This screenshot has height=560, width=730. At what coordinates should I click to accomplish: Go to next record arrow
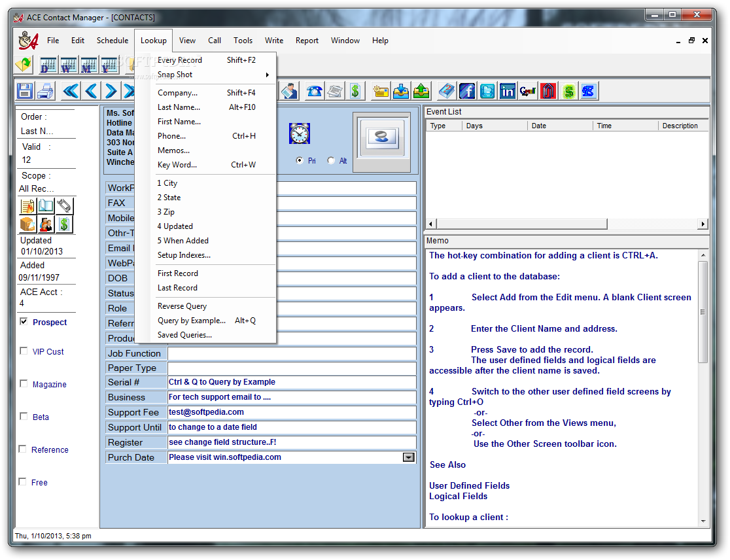(111, 91)
